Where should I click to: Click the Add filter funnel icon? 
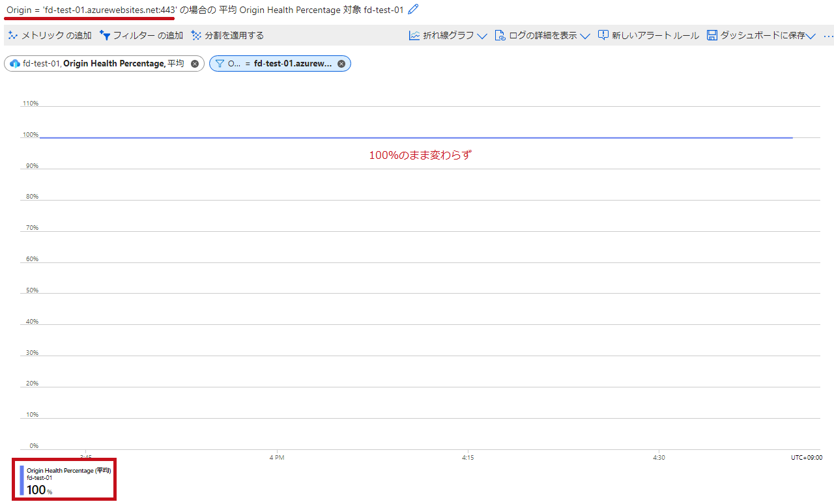click(104, 35)
